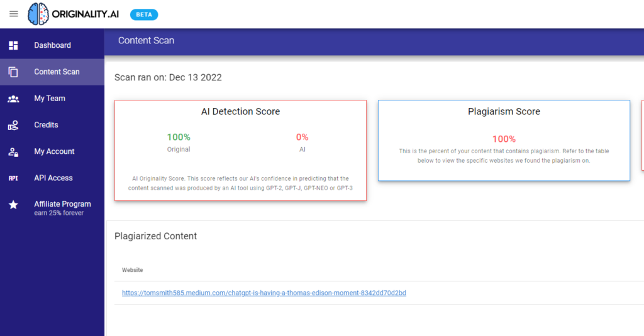Screen dimensions: 644x336
Task: Click the green 100% Original score
Action: coord(179,137)
